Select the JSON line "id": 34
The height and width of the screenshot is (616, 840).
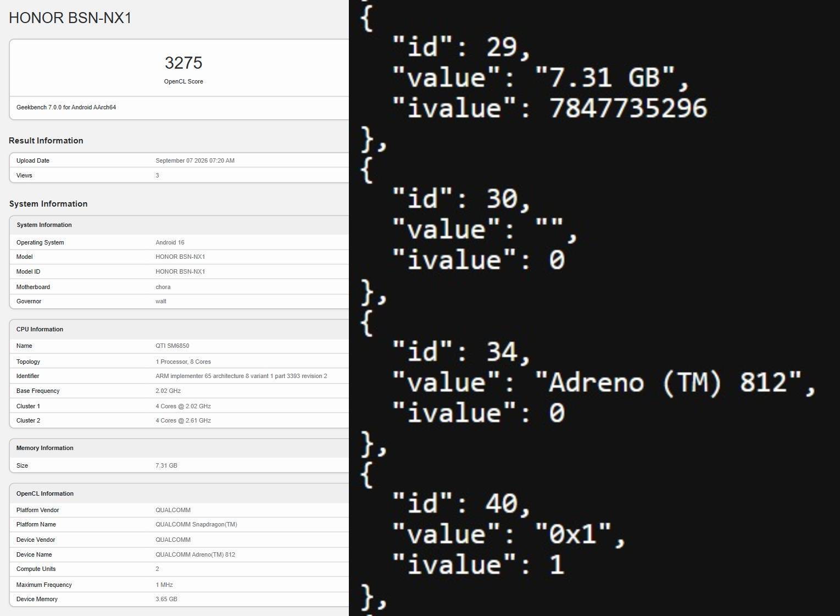point(461,352)
